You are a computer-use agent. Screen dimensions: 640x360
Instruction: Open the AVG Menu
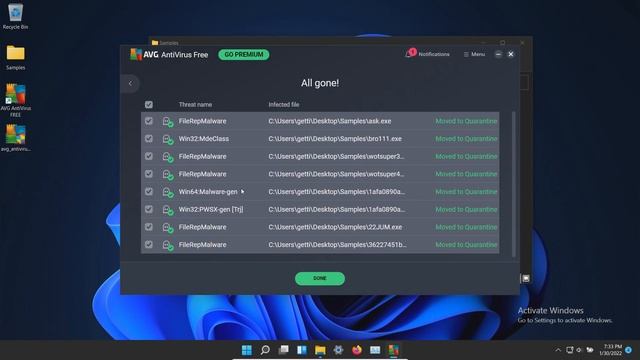(474, 54)
